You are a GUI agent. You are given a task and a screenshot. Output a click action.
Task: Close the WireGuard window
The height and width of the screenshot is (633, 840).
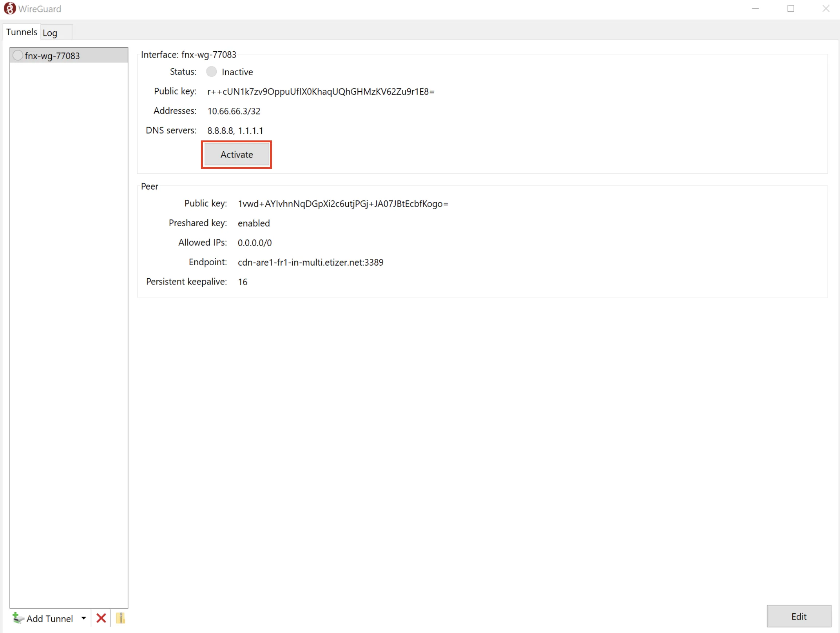(825, 8)
